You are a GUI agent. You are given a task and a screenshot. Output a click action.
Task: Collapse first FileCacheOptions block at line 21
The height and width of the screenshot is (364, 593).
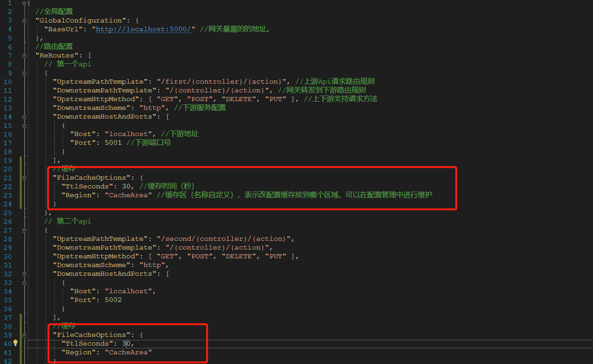[x=24, y=178]
